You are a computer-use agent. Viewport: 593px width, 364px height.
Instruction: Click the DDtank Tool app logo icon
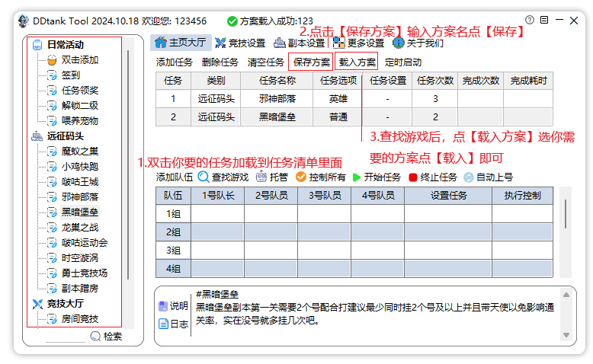24,21
